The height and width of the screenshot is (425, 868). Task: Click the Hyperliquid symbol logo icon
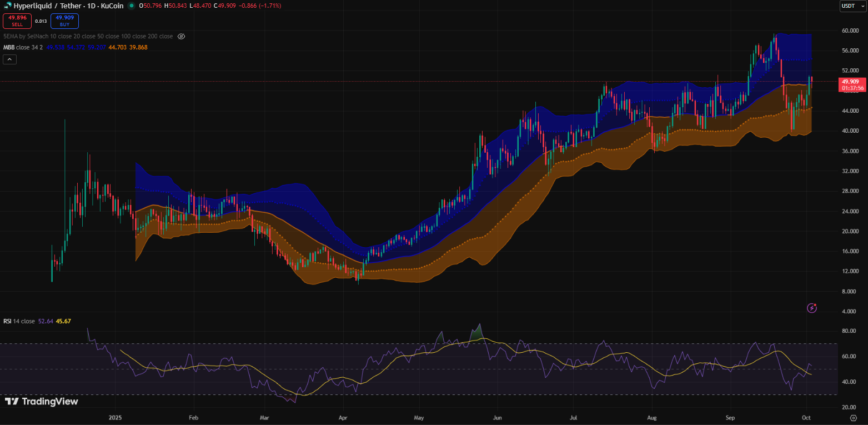coord(7,6)
